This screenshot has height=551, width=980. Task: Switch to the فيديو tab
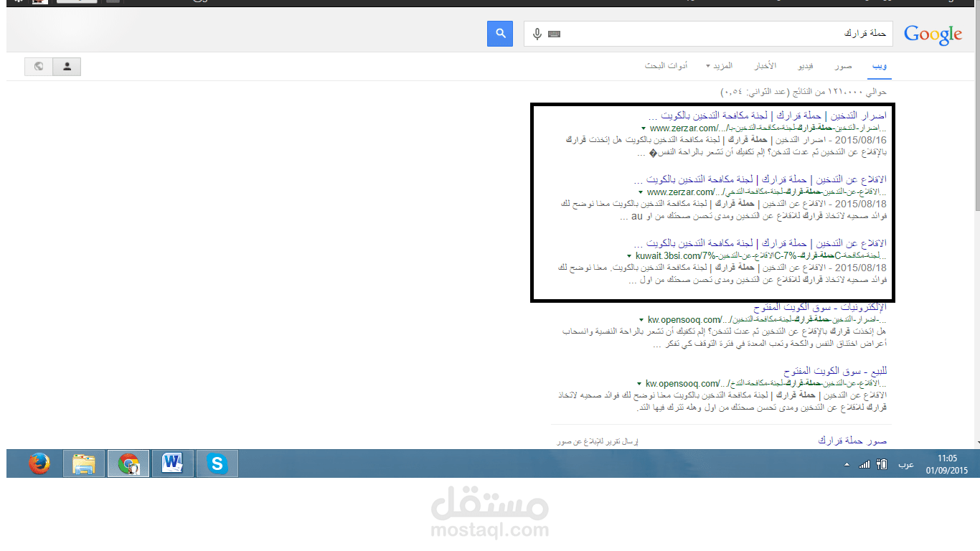[x=806, y=66]
